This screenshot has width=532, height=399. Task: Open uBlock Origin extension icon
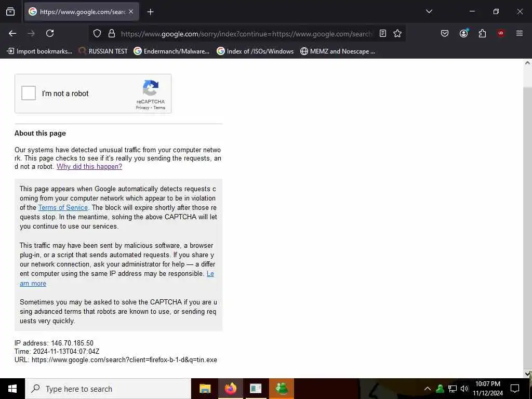coord(501,33)
